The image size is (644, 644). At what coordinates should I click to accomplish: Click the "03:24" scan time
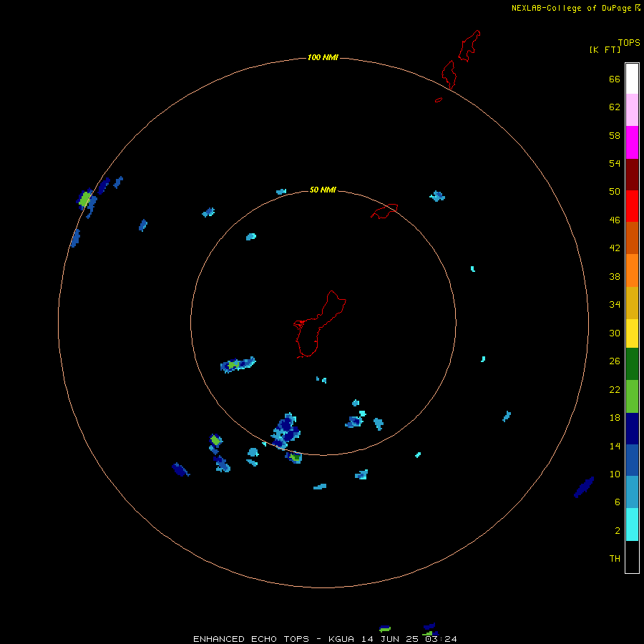[441, 639]
